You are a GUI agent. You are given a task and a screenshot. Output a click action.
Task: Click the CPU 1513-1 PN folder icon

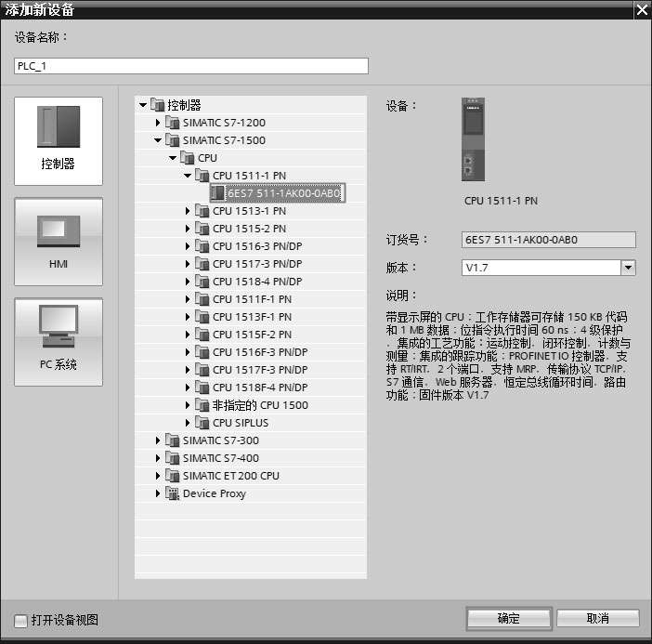[202, 211]
